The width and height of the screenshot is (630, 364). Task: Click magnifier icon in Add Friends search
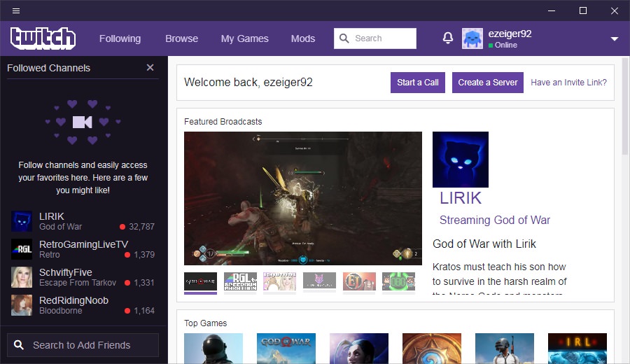click(x=18, y=344)
